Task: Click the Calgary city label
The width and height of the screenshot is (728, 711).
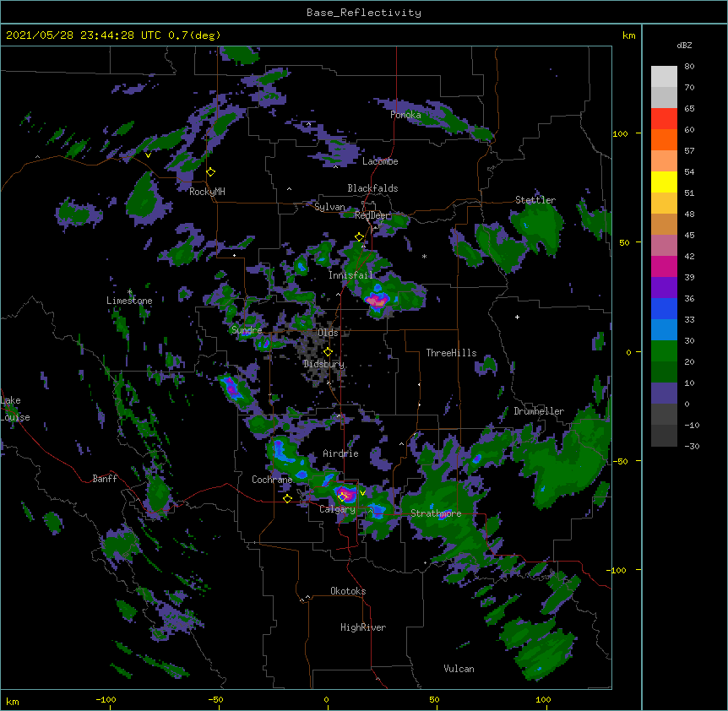Action: [x=337, y=509]
